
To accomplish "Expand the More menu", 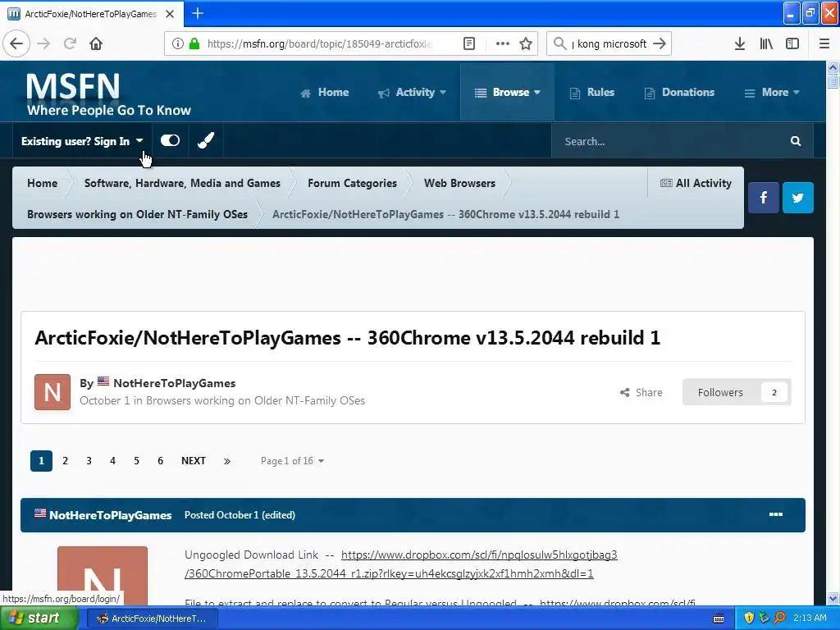I will (772, 92).
